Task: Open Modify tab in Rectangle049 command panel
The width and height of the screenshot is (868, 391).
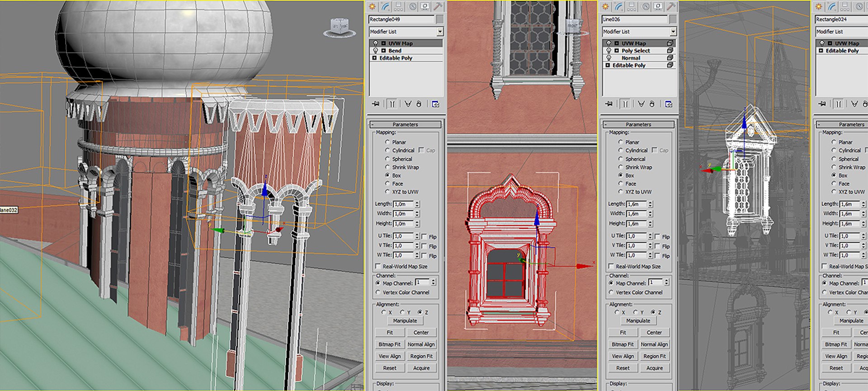Action: (x=386, y=6)
